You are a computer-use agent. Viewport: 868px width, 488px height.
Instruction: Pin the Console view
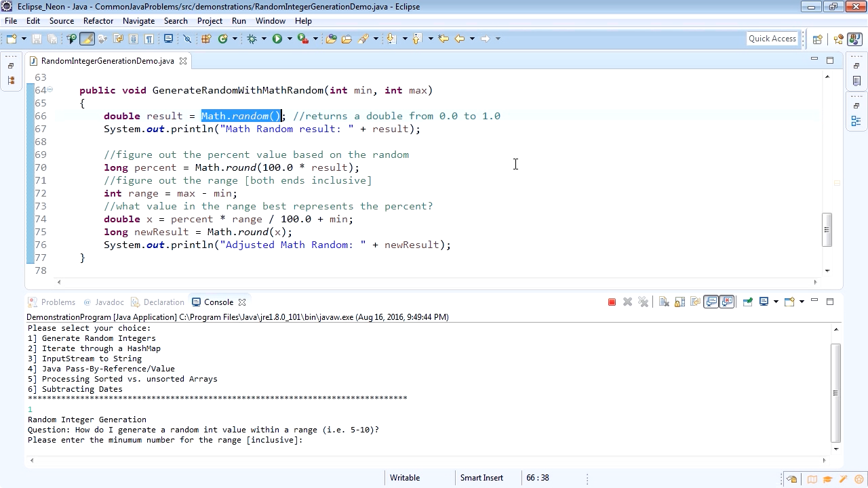tap(747, 302)
